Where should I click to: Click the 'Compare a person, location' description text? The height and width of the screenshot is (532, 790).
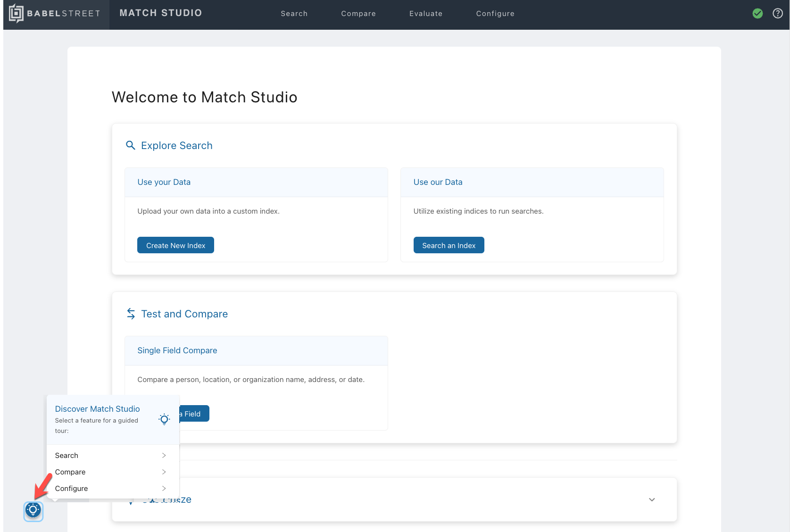coord(251,380)
